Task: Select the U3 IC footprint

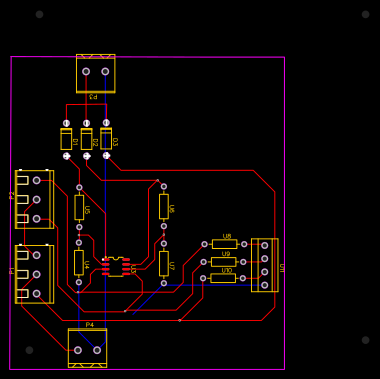Action: pos(116,267)
